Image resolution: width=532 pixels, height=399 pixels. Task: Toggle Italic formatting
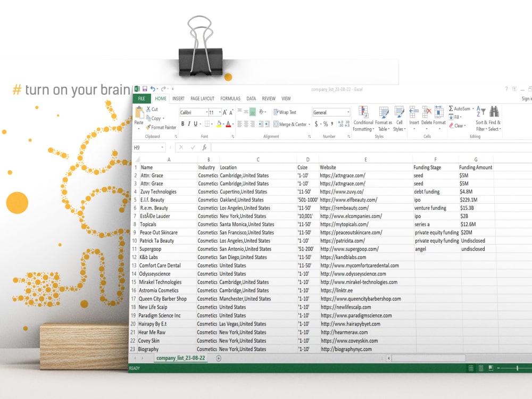[x=189, y=124]
